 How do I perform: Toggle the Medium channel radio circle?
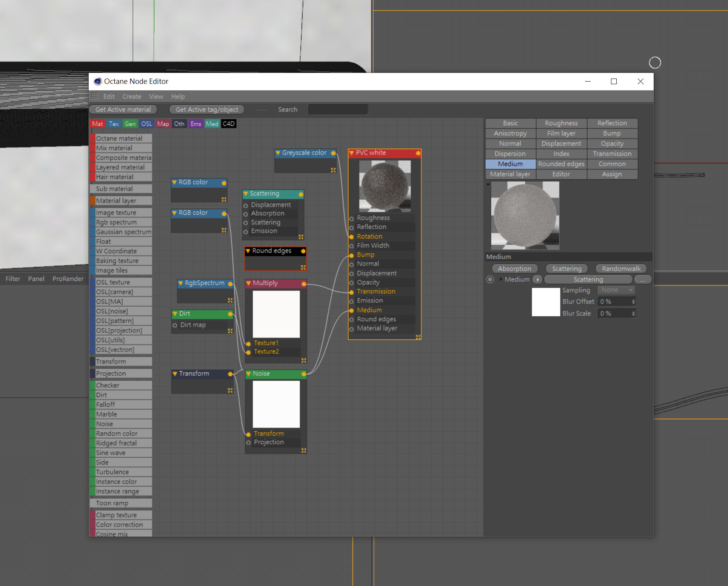490,279
